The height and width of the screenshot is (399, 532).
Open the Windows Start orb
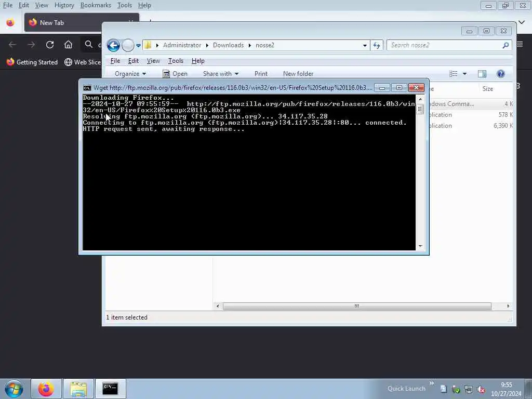(14, 389)
